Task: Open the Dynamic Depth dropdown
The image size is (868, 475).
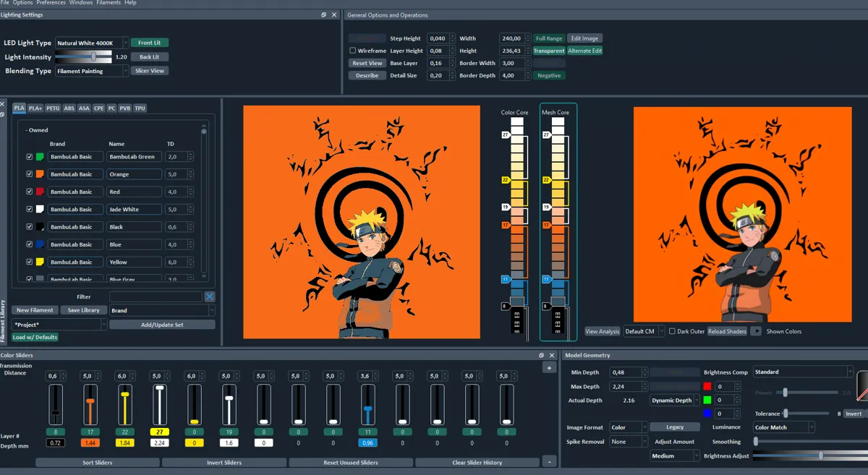Action: [675, 400]
